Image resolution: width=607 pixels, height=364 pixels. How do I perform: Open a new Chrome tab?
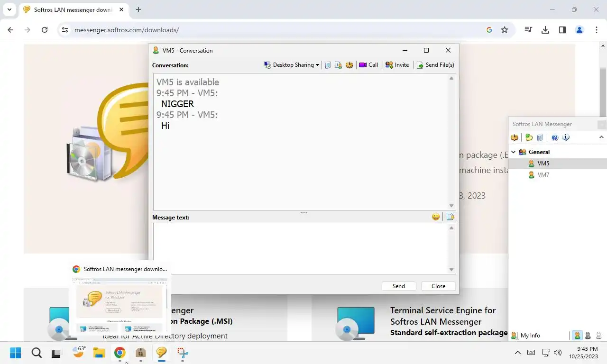click(x=138, y=9)
